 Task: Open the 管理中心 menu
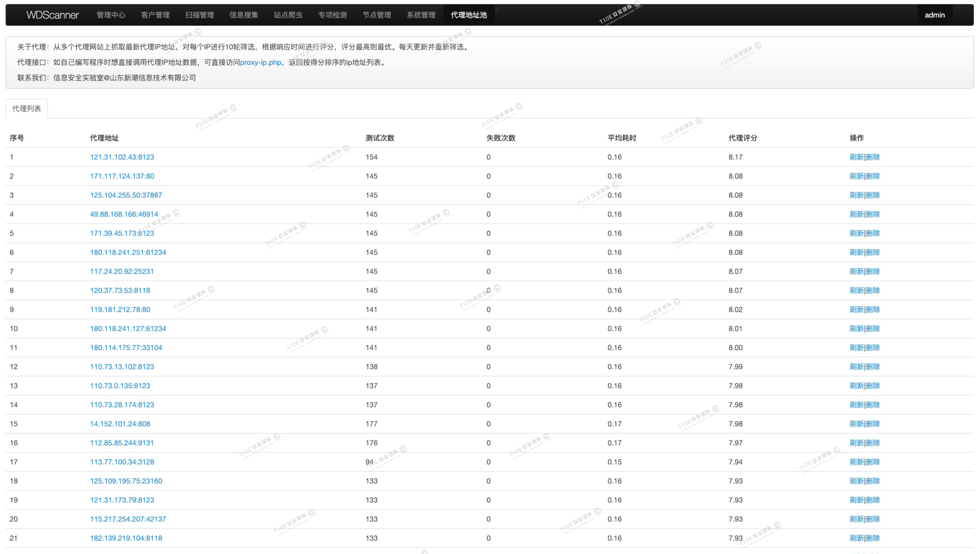point(111,15)
